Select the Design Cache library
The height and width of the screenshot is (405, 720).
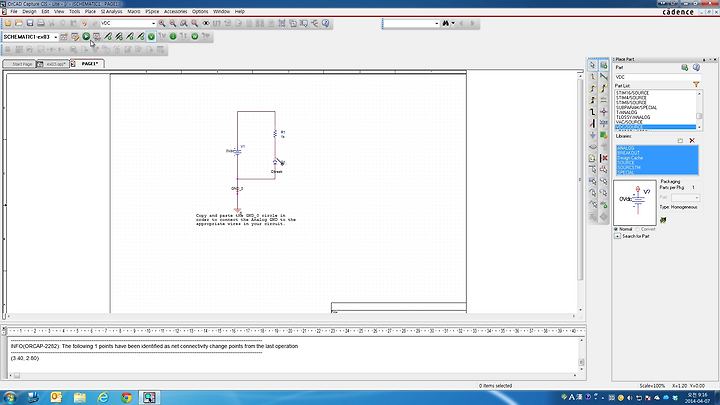(630, 158)
